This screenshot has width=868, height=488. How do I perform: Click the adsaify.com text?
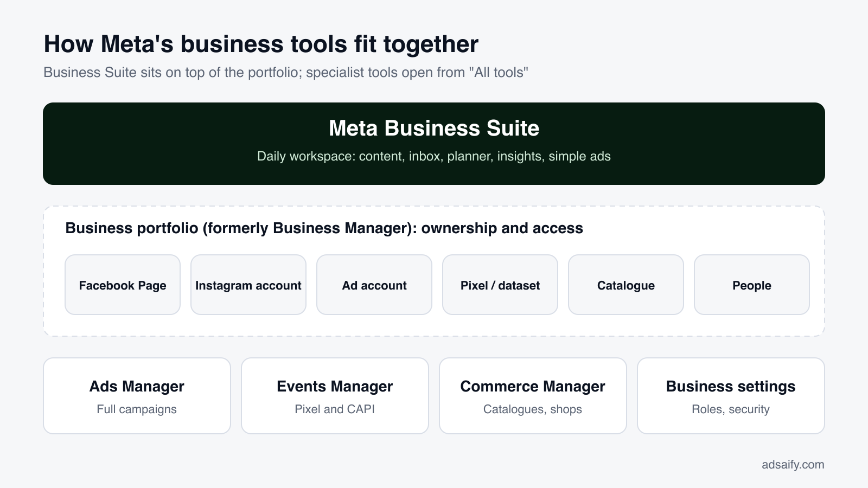(793, 465)
